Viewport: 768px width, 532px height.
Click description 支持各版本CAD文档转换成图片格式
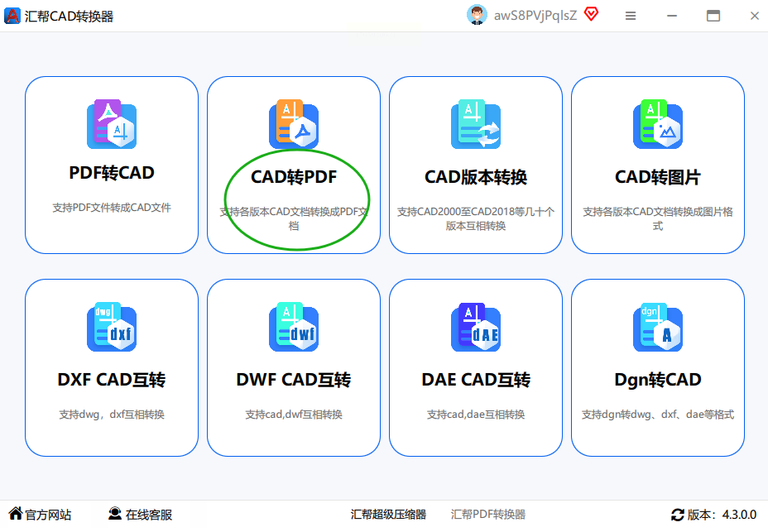point(658,218)
